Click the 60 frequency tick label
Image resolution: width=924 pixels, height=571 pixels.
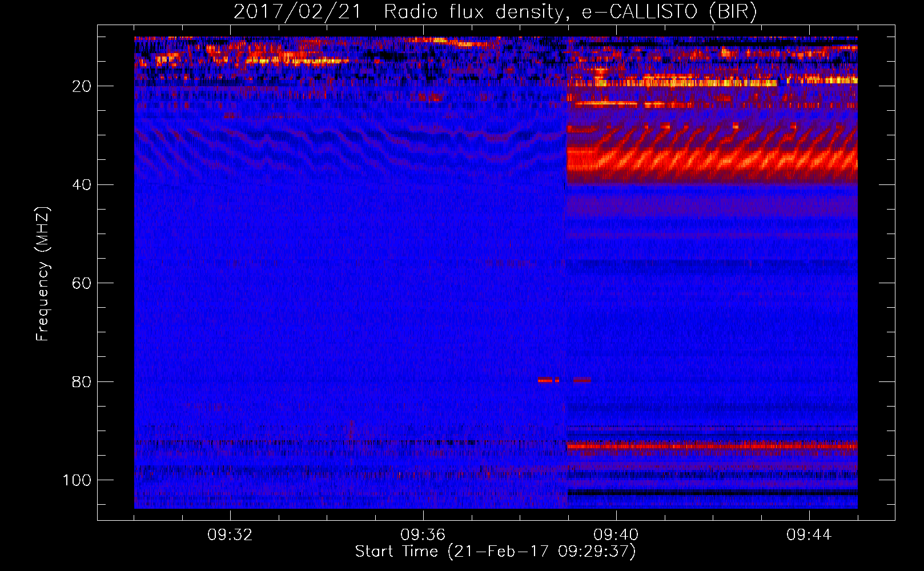[x=82, y=283]
